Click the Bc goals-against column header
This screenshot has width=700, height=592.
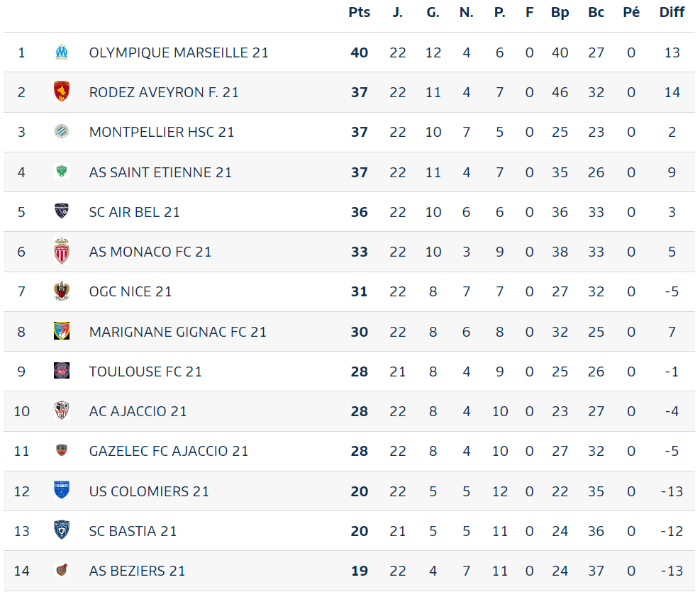[596, 12]
